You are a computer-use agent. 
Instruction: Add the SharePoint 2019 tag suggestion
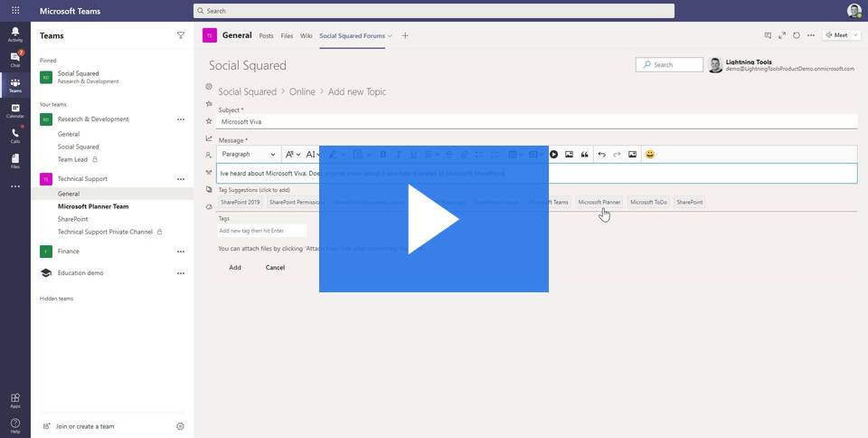241,202
